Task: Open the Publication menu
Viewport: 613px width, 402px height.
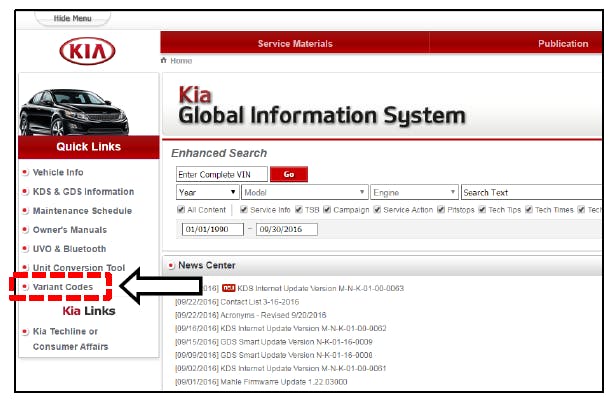Action: click(562, 43)
